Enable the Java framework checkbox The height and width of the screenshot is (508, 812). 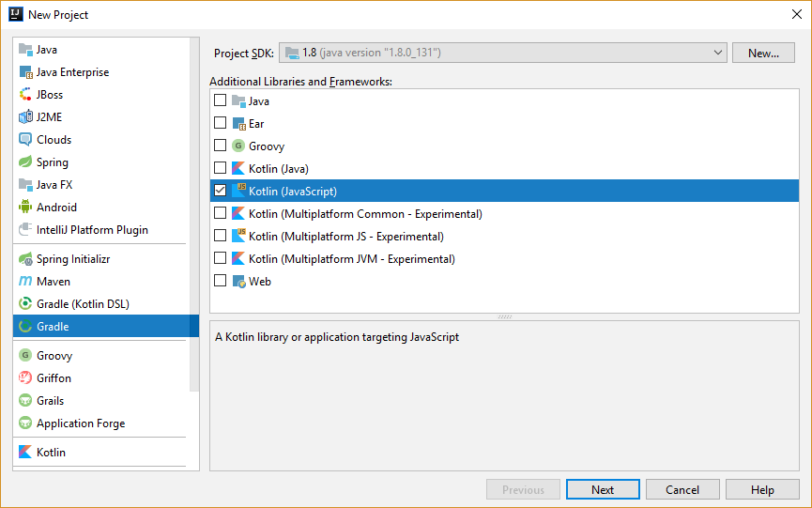[x=220, y=100]
